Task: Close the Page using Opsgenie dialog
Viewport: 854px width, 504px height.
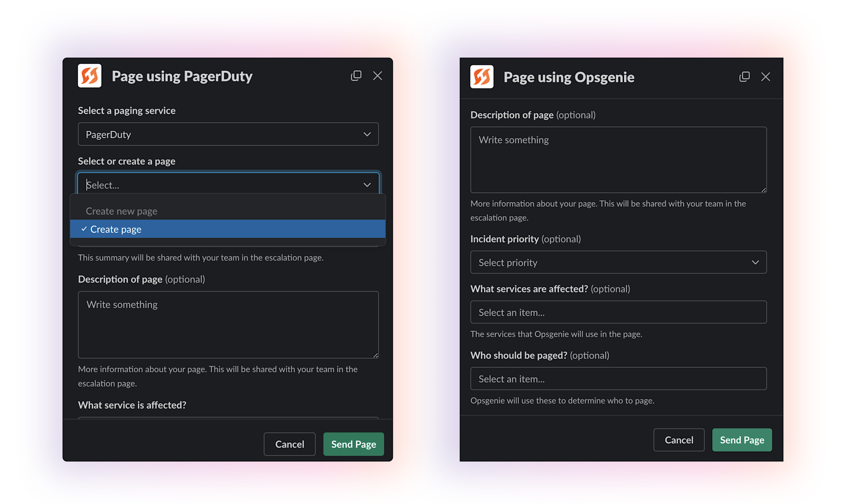Action: [765, 77]
